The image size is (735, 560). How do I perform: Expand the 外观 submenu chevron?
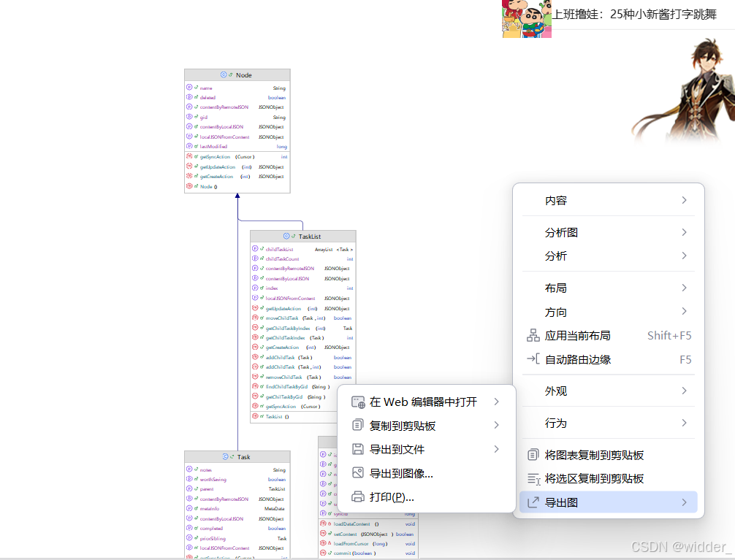[685, 391]
